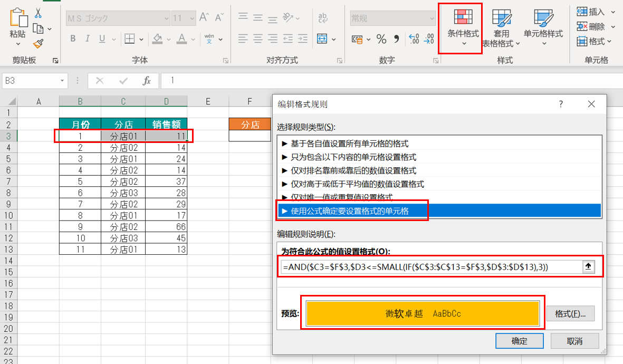Click the Wrap Text icon
The height and width of the screenshot is (364, 623).
click(323, 17)
